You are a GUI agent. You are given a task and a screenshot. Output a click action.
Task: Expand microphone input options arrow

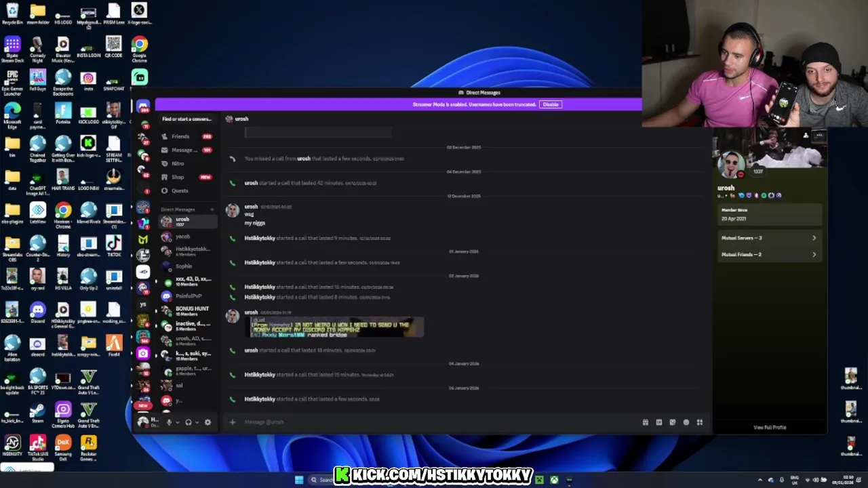[177, 422]
